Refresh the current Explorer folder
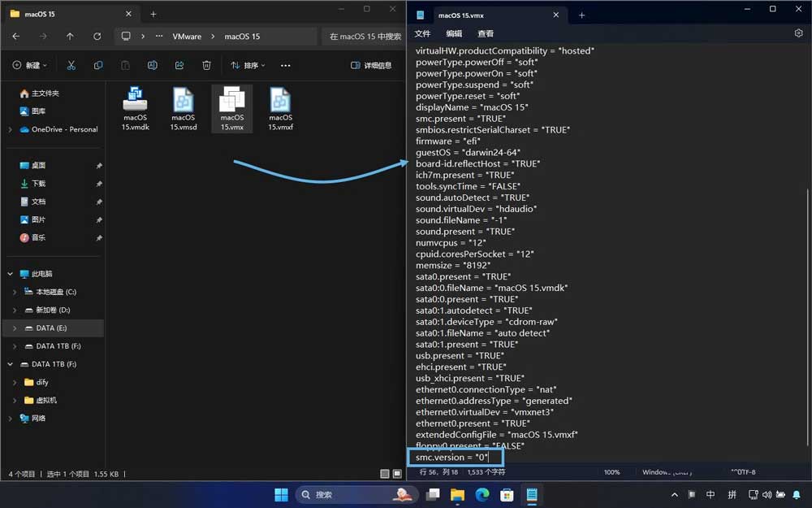This screenshot has width=812, height=508. [x=97, y=37]
